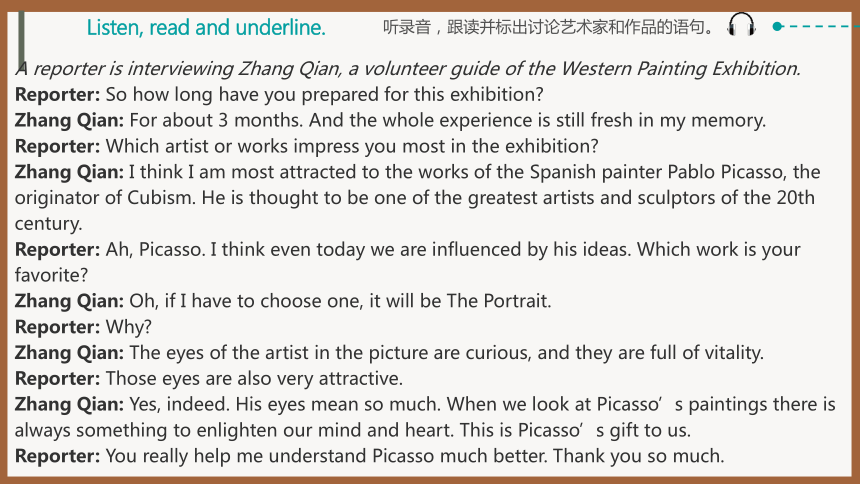Click the gray vertical bar at top left

point(21,38)
